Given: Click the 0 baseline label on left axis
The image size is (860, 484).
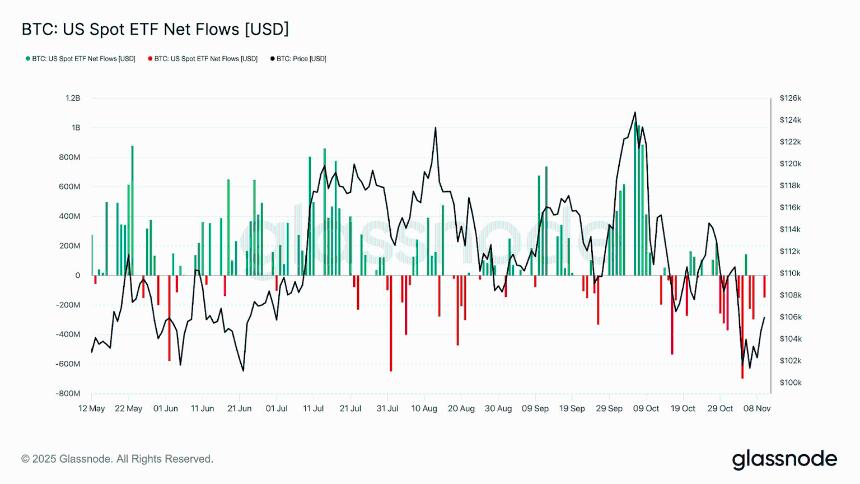Looking at the screenshot, I should (77, 275).
